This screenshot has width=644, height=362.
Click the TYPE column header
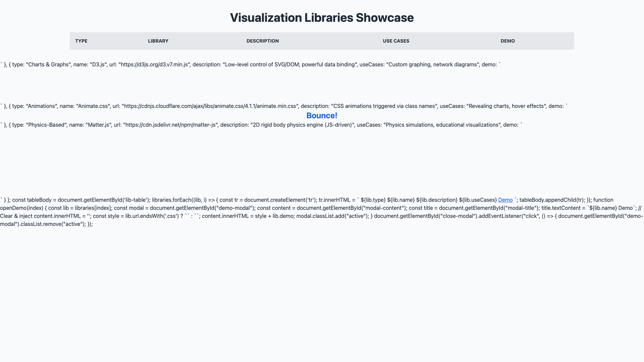point(81,41)
